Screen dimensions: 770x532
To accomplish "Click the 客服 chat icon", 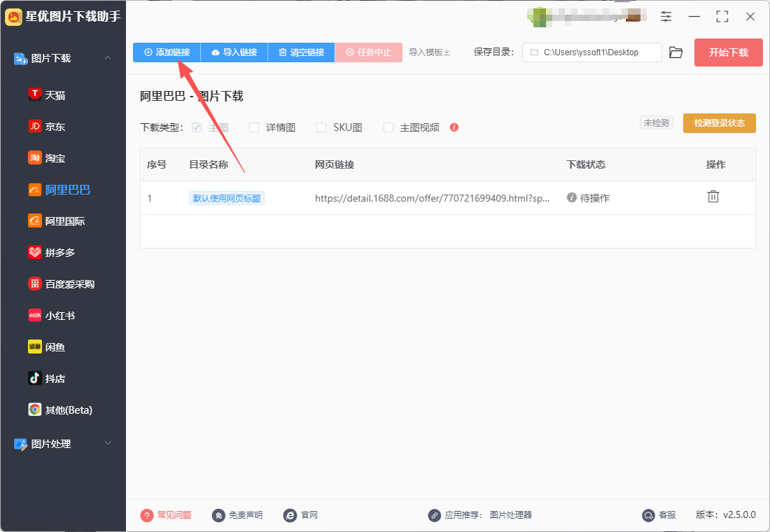I will (x=649, y=515).
